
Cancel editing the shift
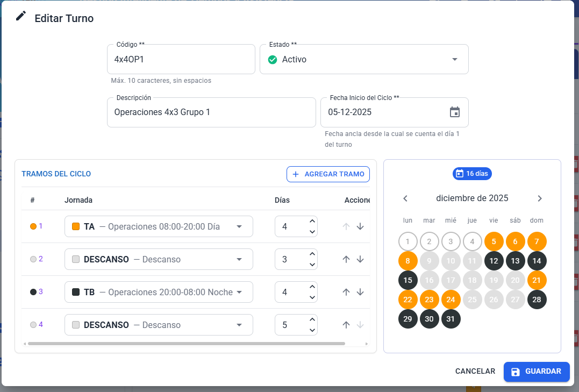point(475,372)
